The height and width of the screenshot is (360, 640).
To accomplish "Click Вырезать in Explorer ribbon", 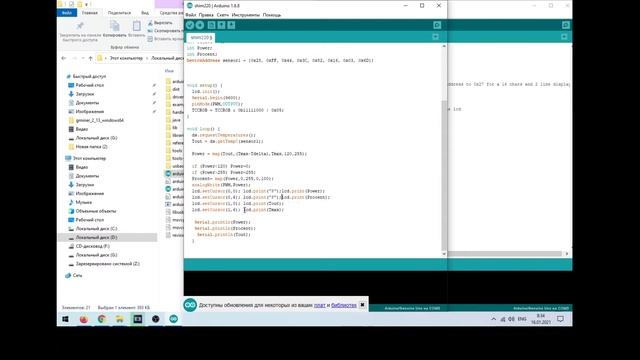I will tap(160, 23).
